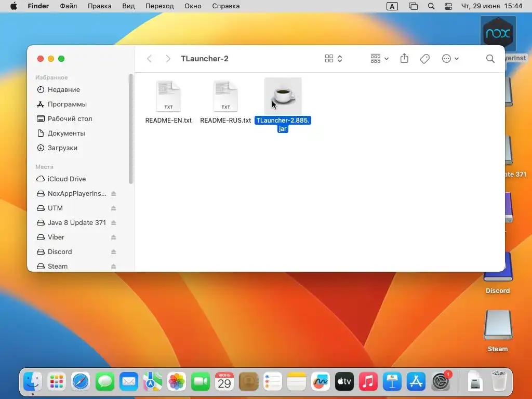532x399 pixels.
Task: Click the sidebar scrollbar
Action: [130, 129]
